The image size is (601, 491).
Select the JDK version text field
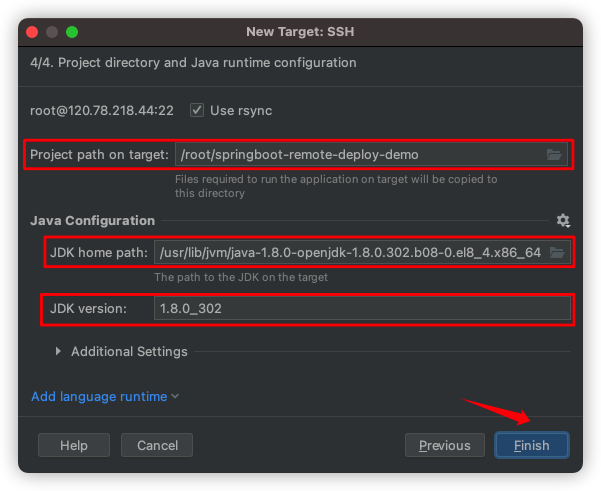(360, 309)
